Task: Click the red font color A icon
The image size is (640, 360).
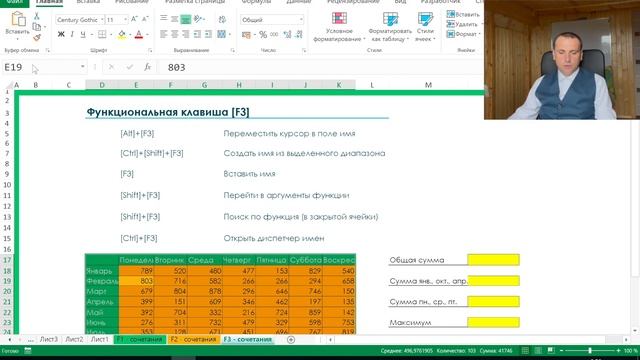Action: pyautogui.click(x=139, y=34)
